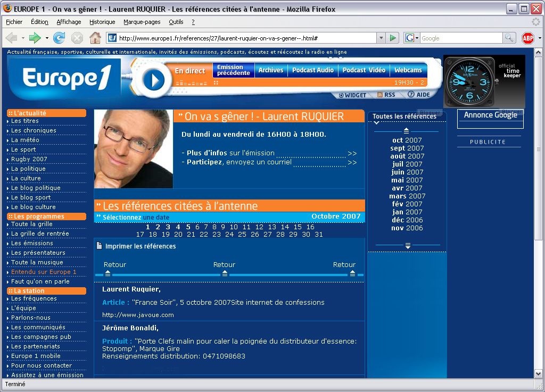545x392 pixels.
Task: Select date 31 in October calendar
Action: click(x=319, y=235)
